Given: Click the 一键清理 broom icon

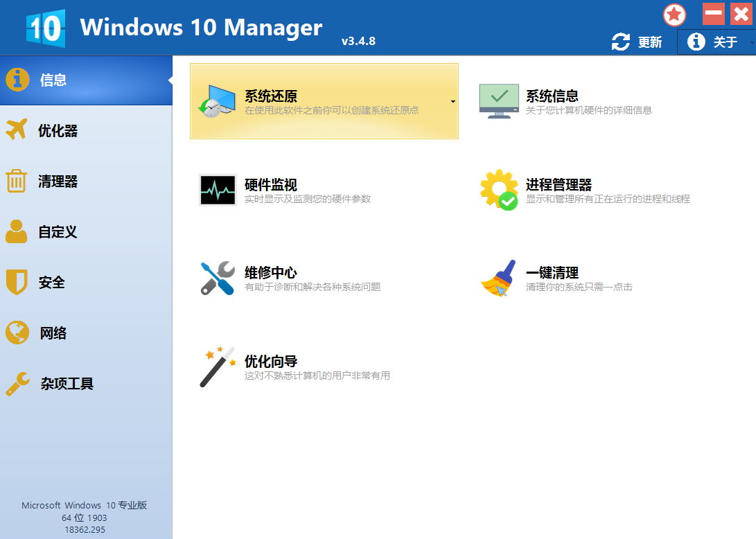Looking at the screenshot, I should pos(499,279).
